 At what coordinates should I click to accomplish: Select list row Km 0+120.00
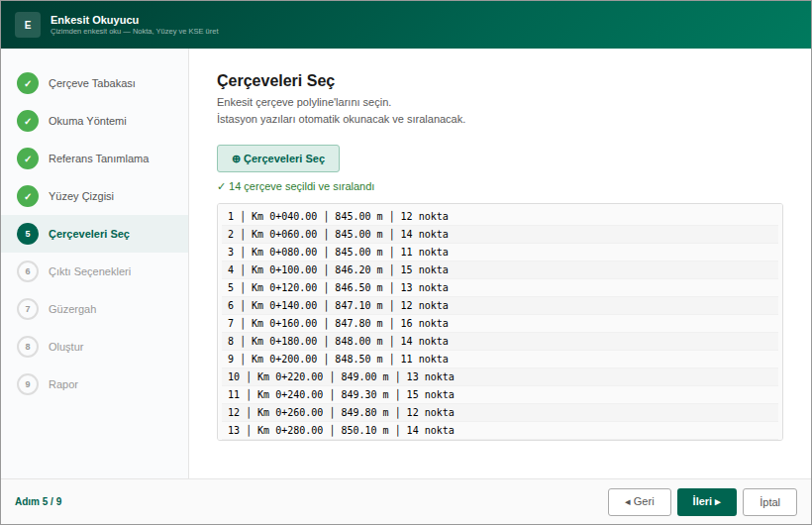coord(500,287)
